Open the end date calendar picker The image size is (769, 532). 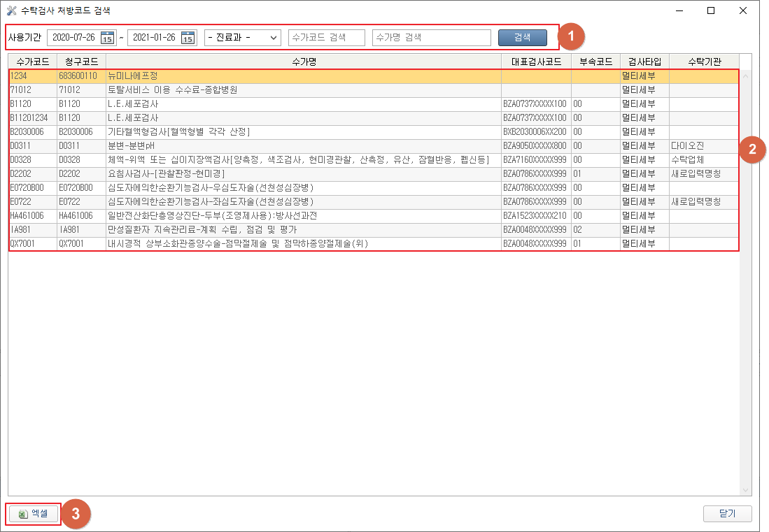188,38
